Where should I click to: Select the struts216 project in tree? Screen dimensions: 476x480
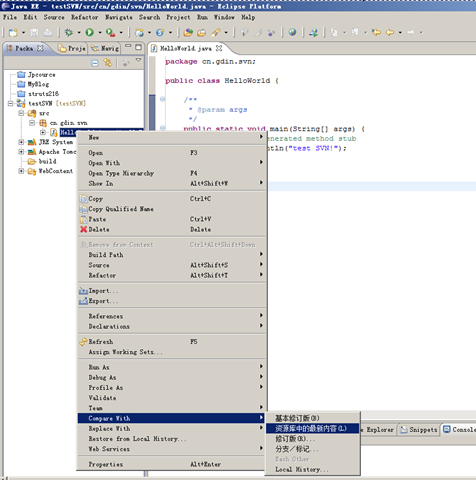(x=38, y=94)
